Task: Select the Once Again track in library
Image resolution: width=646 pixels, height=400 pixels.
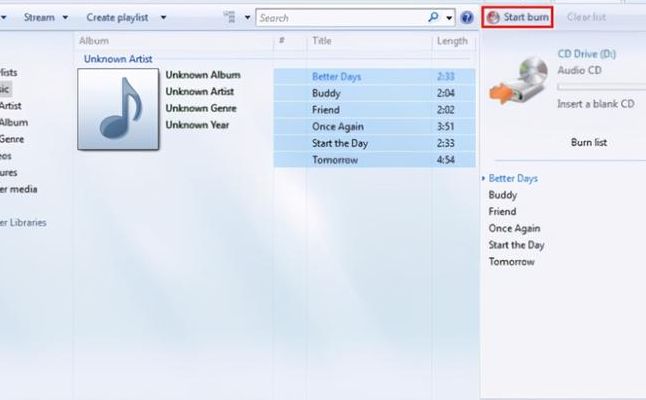Action: (x=374, y=126)
